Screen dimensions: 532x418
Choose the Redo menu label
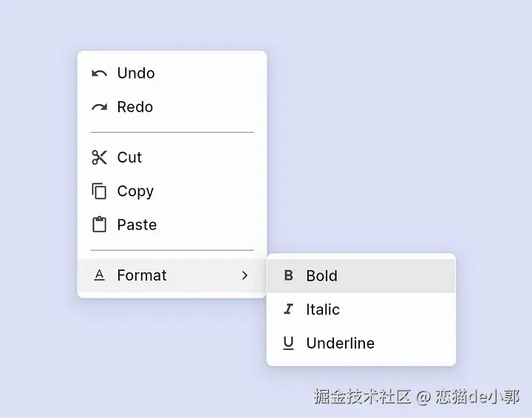(x=135, y=107)
